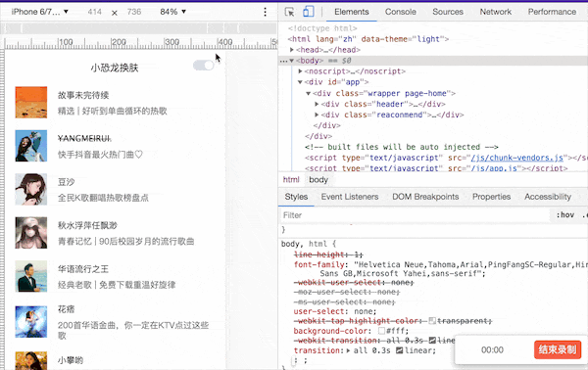Click the built files auto injected comment

[x=402, y=147]
